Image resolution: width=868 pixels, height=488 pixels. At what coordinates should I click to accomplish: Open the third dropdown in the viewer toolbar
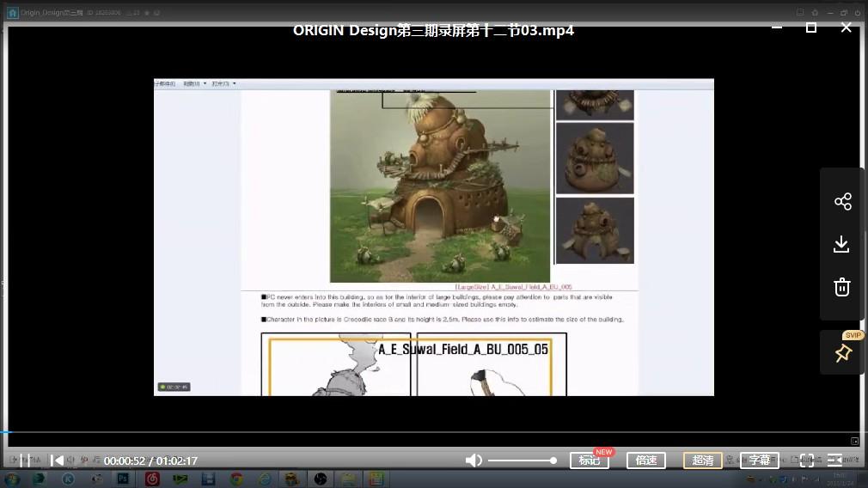(223, 83)
